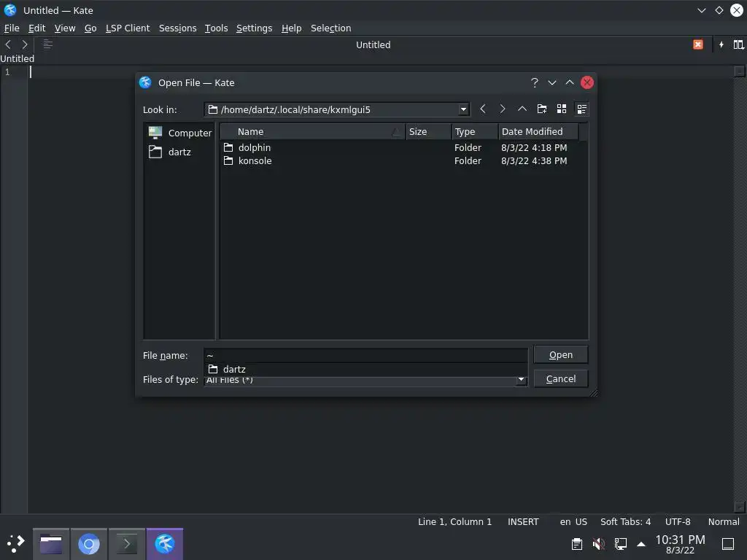Viewport: 747px width, 560px height.
Task: Click the Open button in dialog
Action: pos(561,355)
